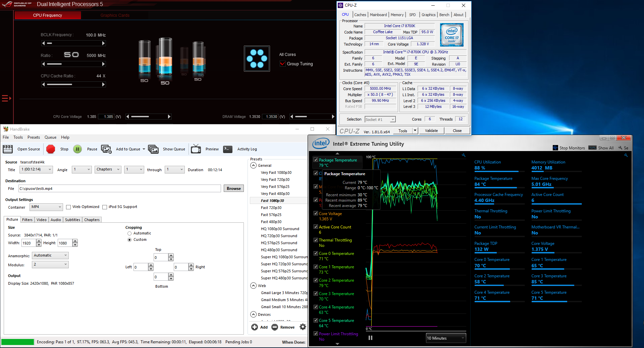Decrease BCLK Frequency with left arrow
Screen dimensions: 644x348
pyautogui.click(x=43, y=43)
